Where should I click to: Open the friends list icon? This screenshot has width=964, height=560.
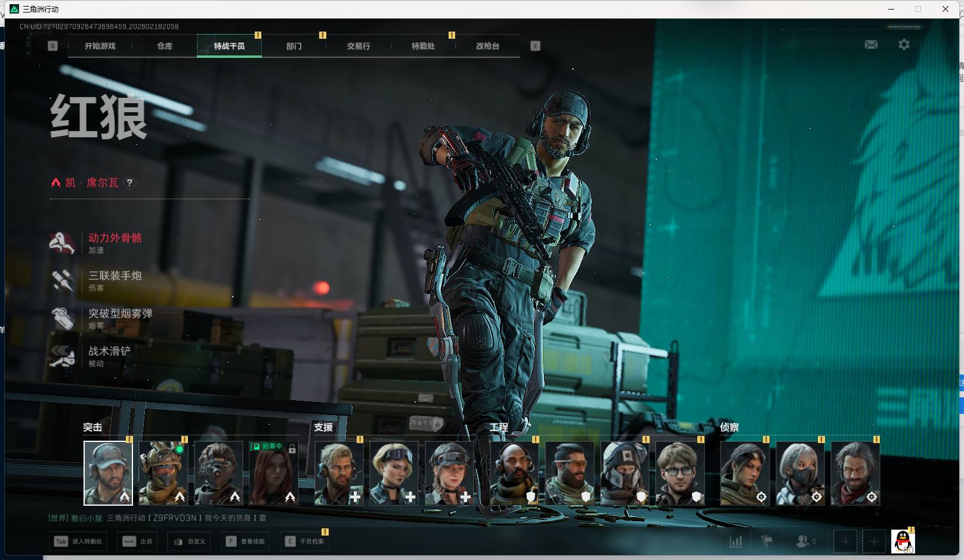[x=803, y=541]
